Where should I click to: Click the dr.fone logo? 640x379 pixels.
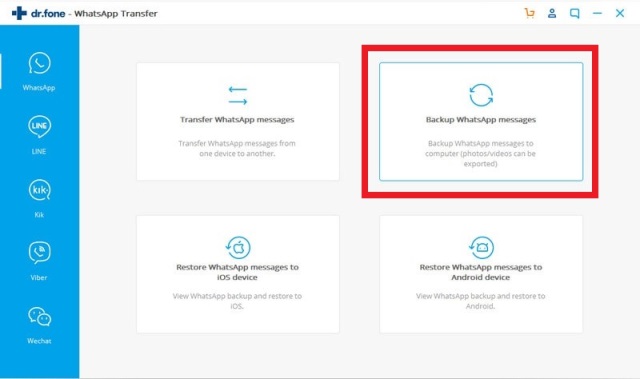tap(38, 13)
